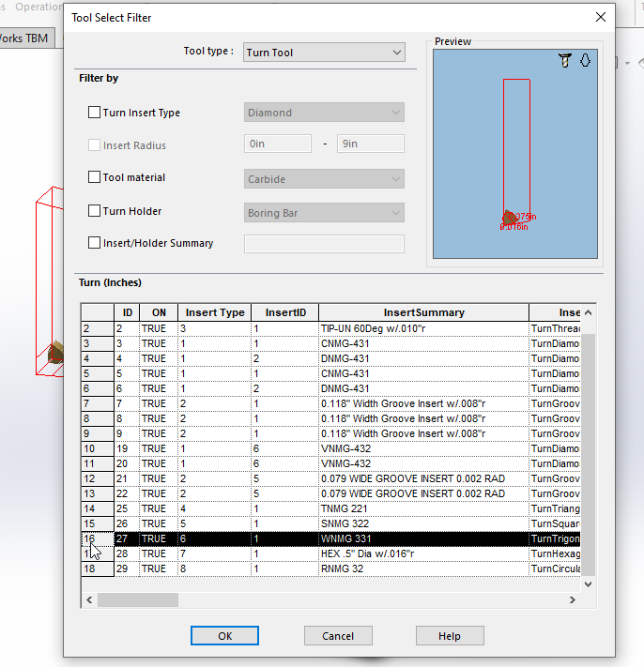644x667 pixels.
Task: Select the HEX .5" Dia w/.016"r row
Action: pyautogui.click(x=330, y=553)
